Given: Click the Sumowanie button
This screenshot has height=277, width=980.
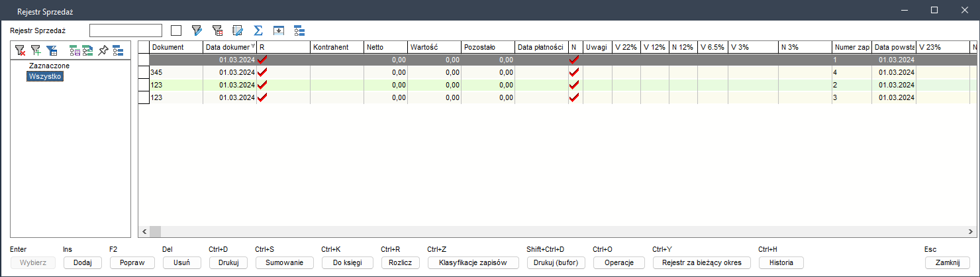Looking at the screenshot, I should point(284,262).
